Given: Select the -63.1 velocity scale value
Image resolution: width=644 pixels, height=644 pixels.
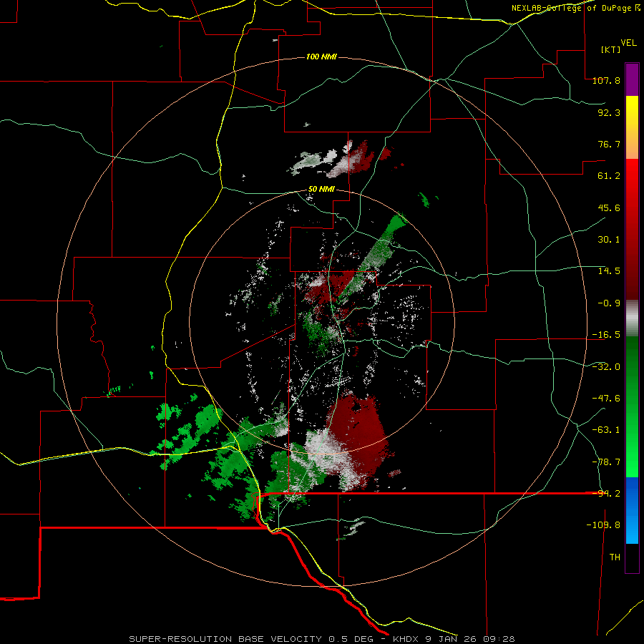Looking at the screenshot, I should click(x=606, y=430).
